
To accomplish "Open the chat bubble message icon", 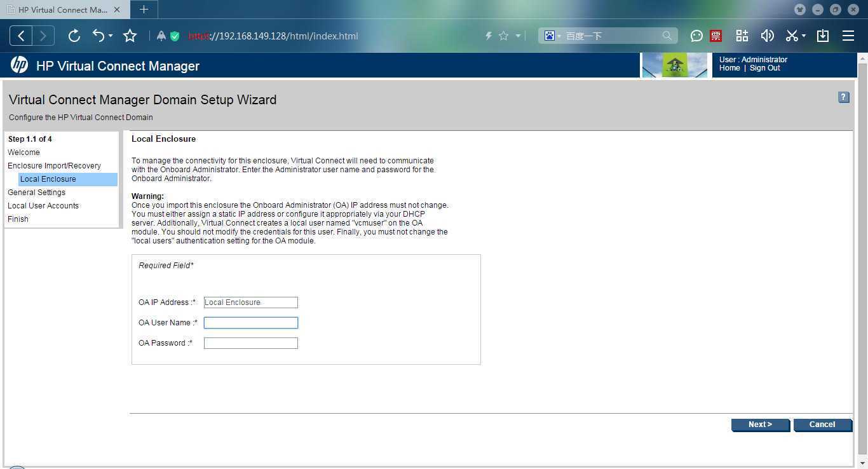I will [696, 36].
